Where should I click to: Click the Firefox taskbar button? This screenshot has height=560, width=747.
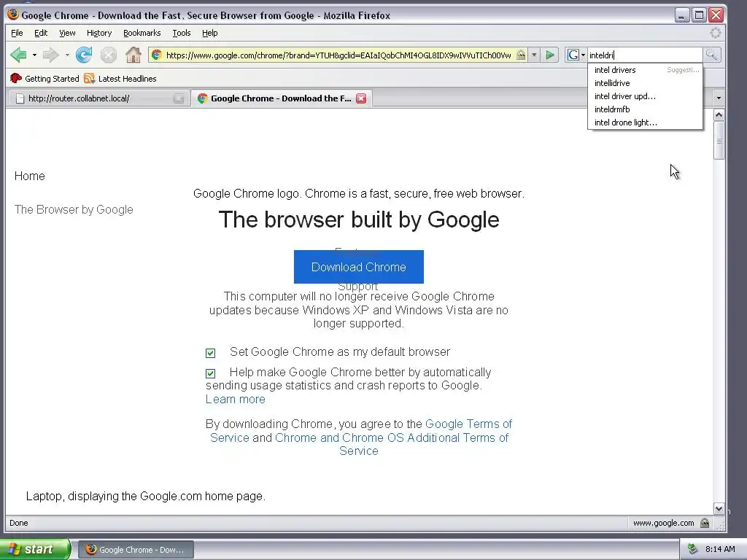click(x=136, y=550)
